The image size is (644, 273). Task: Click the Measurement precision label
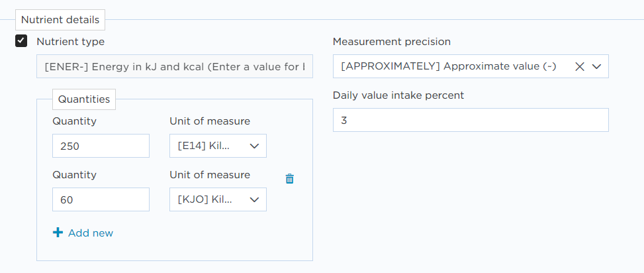point(392,42)
